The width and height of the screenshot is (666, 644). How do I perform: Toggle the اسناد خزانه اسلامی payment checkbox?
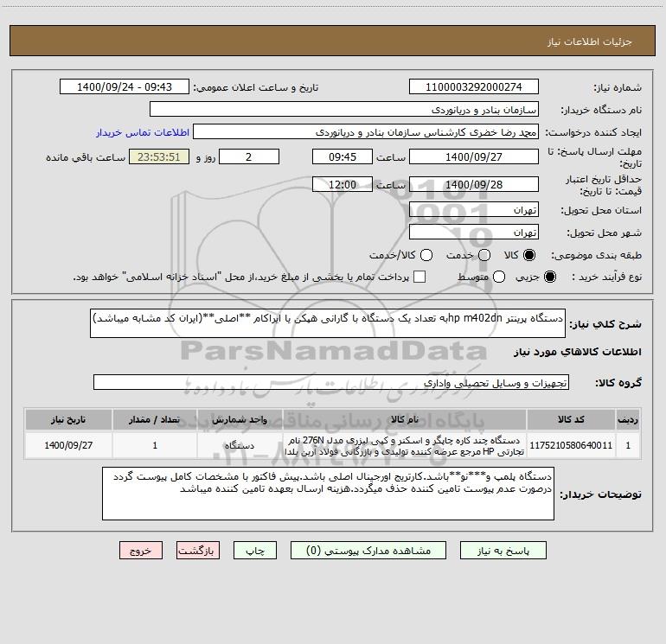[419, 277]
